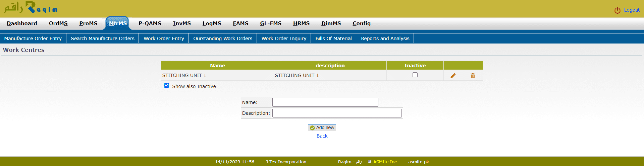644x166 pixels.
Task: Go to the Dashboard tab
Action: [x=22, y=23]
